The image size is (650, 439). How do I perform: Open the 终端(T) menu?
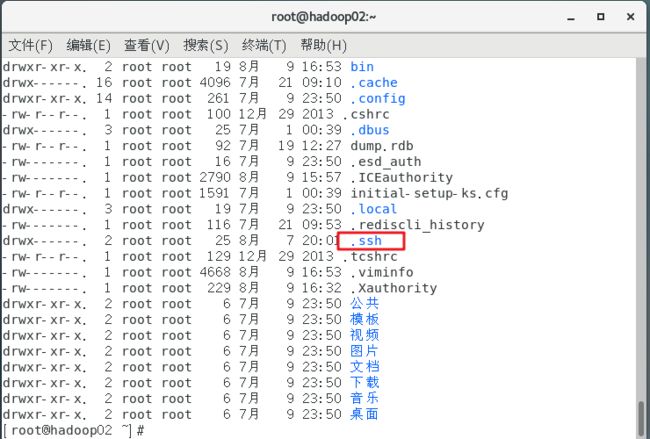coord(264,45)
